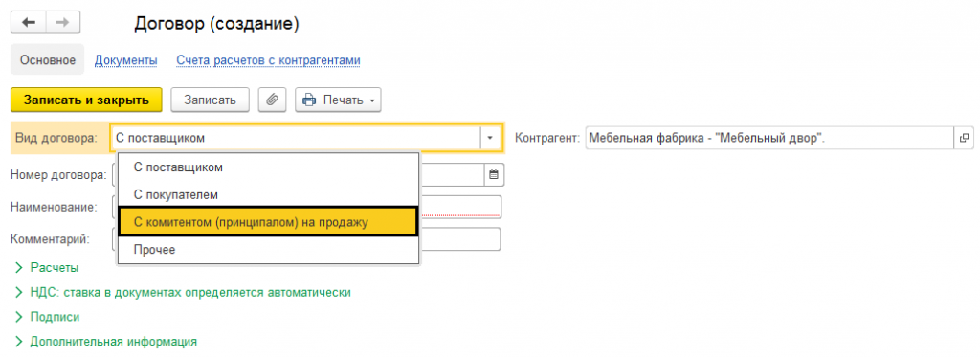
Task: Click into the Контрагент input field
Action: [769, 138]
